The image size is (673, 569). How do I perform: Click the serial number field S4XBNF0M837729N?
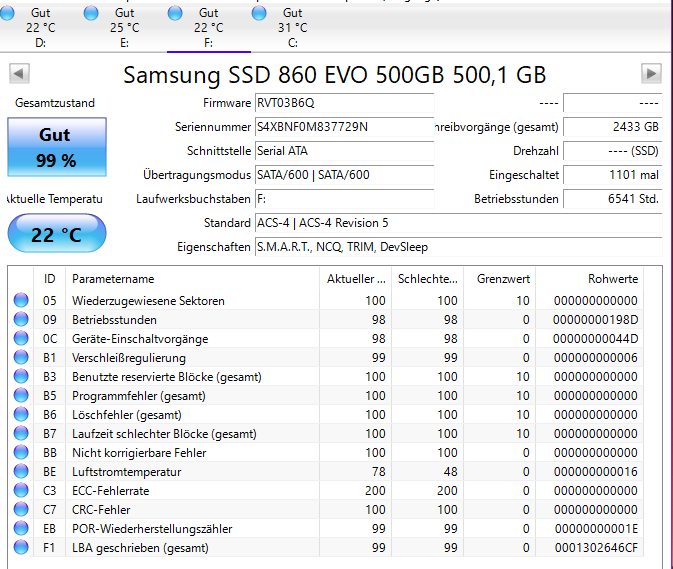tap(344, 127)
